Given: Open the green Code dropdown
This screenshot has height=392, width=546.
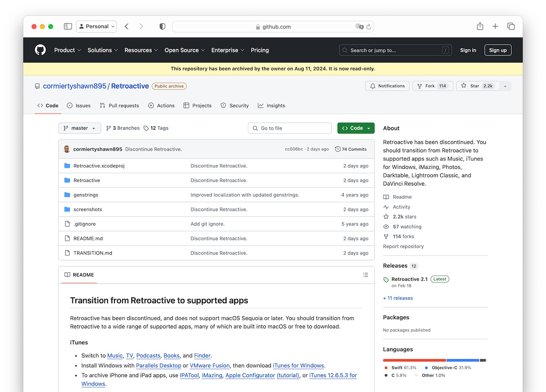Looking at the screenshot, I should click(356, 128).
